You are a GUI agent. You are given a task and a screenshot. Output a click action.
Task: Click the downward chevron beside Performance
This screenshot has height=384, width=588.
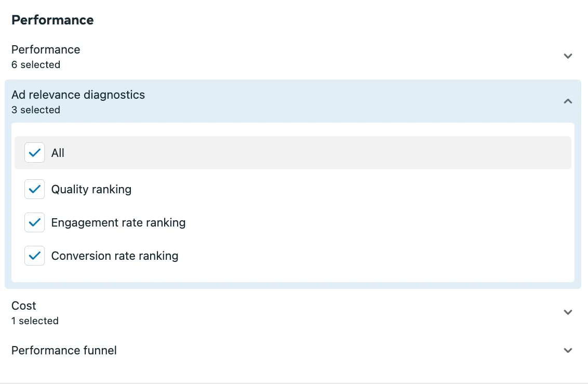[568, 56]
